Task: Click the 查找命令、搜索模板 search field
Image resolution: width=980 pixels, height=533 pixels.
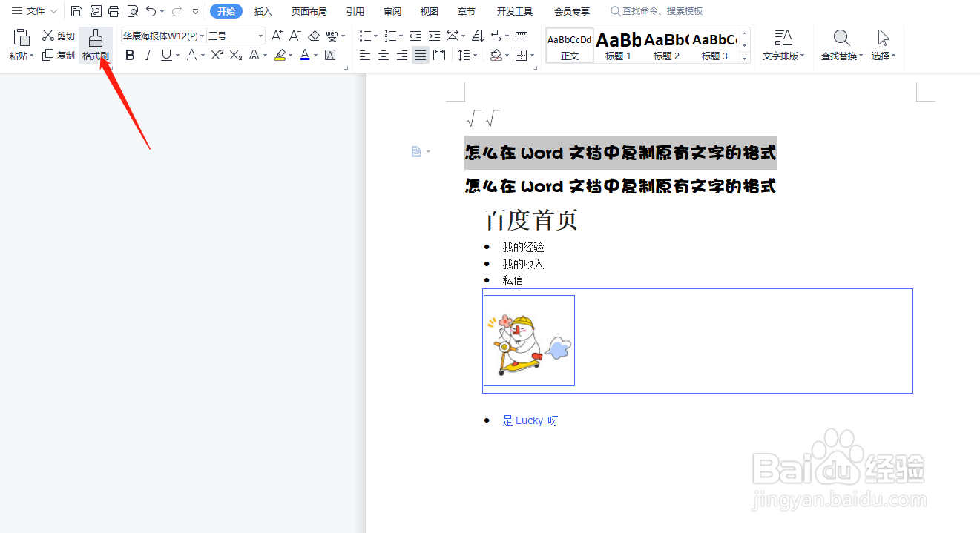Action: pos(657,11)
